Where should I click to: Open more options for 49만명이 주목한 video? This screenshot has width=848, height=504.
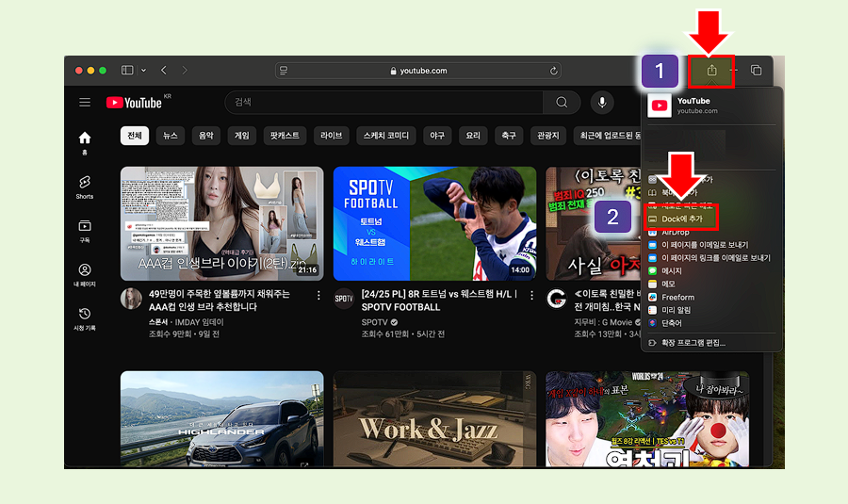[x=318, y=295]
